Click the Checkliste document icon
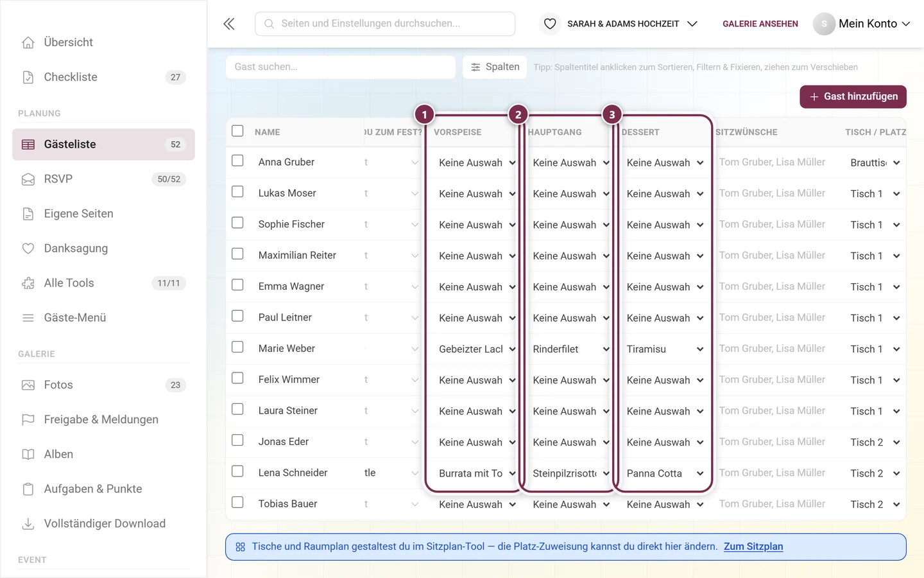This screenshot has width=924, height=578. pyautogui.click(x=28, y=77)
